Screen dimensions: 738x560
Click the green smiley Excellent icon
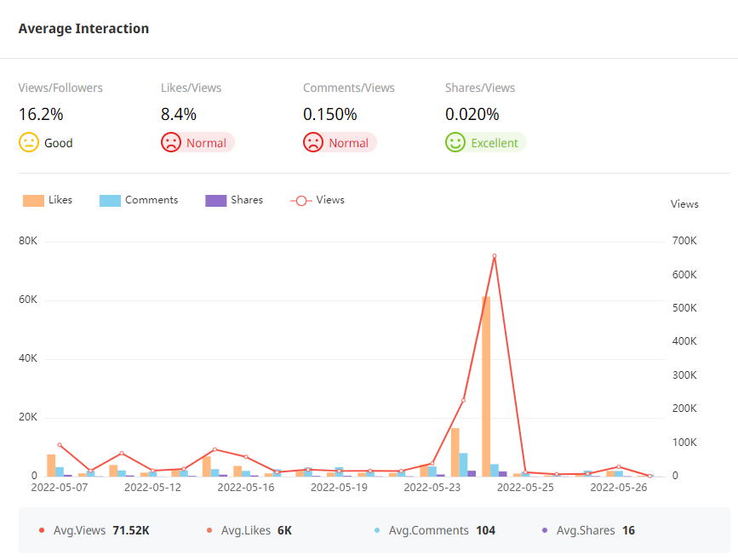455,143
